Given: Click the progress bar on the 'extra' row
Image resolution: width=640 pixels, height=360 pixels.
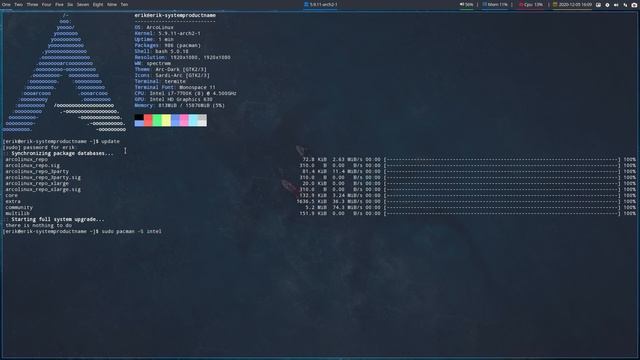Looking at the screenshot, I should [502, 201].
